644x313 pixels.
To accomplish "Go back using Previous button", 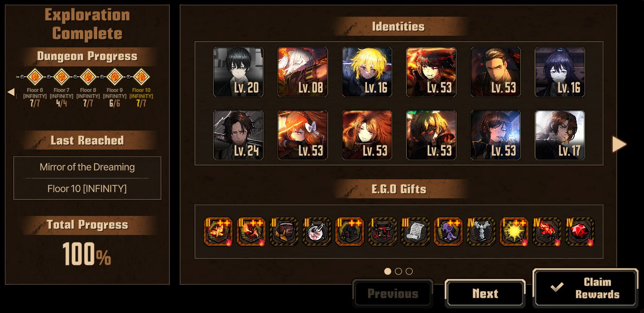I will point(393,293).
